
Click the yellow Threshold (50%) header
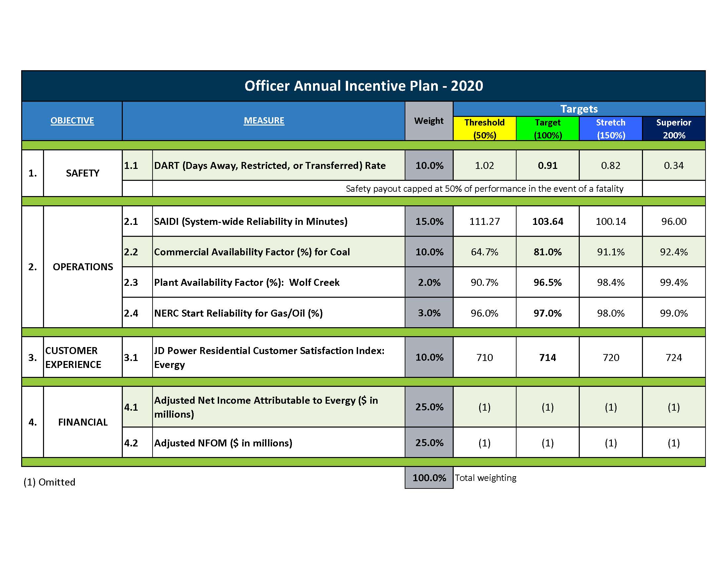pos(484,128)
